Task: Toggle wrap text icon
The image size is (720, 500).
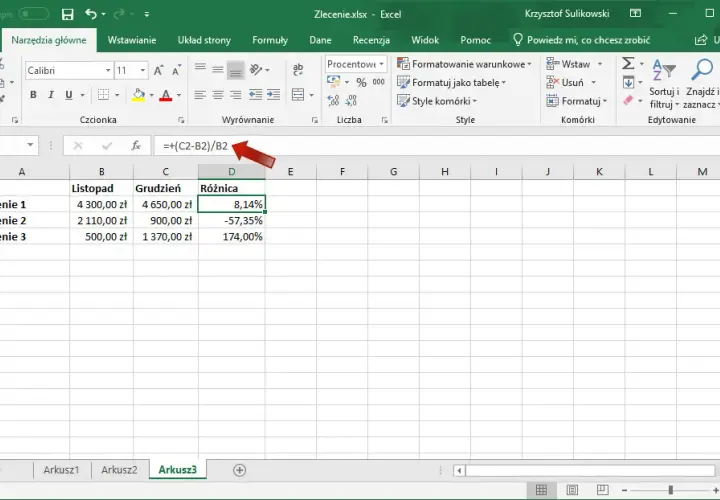Action: [298, 69]
